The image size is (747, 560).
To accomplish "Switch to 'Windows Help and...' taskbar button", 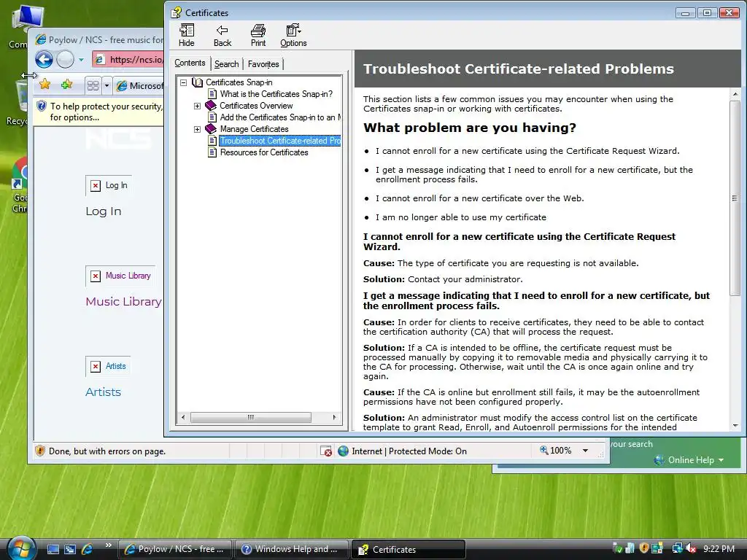I will 292,550.
